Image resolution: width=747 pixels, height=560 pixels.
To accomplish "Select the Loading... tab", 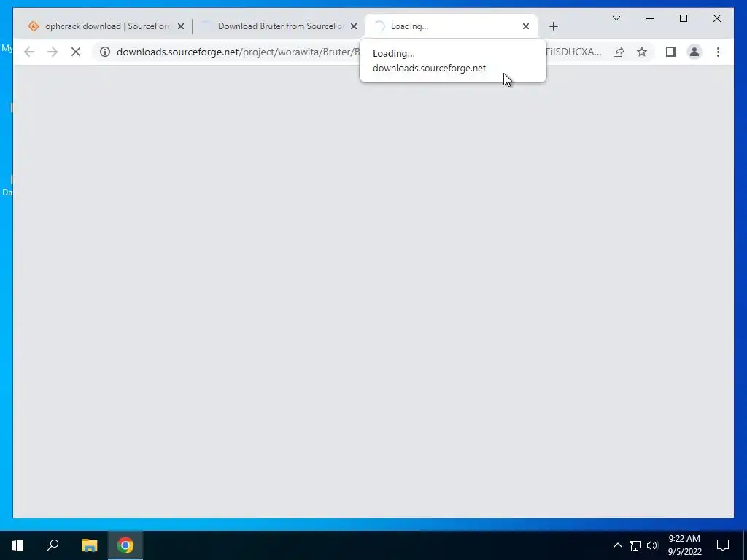I will pos(451,26).
